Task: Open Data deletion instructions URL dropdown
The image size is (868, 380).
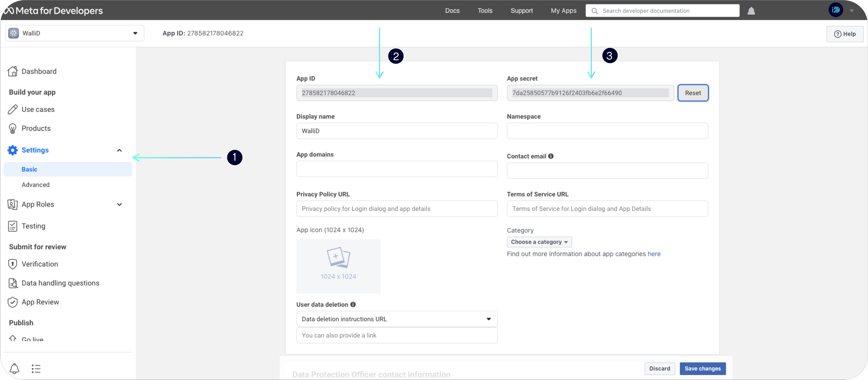Action: [397, 319]
